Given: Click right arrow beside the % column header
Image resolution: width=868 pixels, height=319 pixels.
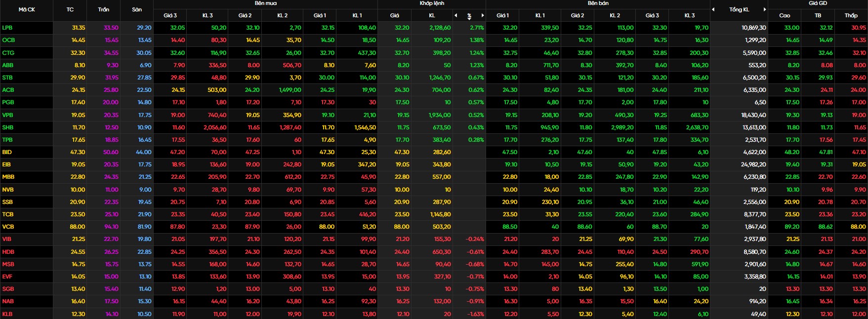Looking at the screenshot, I should 483,16.
